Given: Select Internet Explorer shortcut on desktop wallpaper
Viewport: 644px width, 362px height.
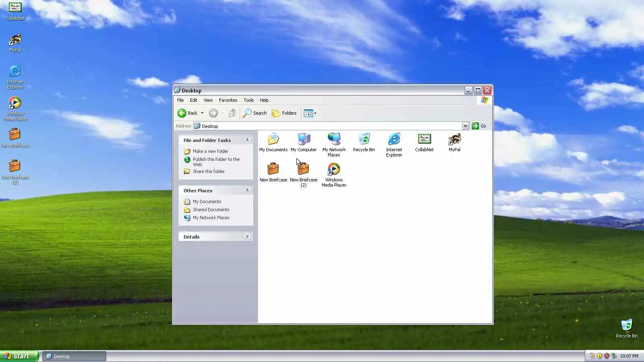Looking at the screenshot, I should tap(15, 77).
